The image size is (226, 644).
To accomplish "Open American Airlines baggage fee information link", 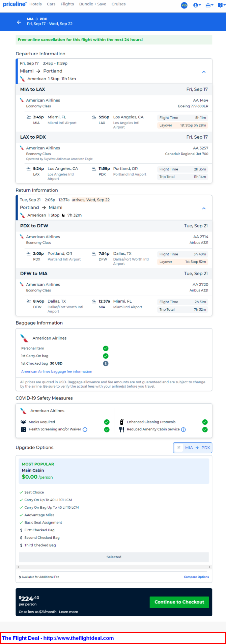I will 57,371.
